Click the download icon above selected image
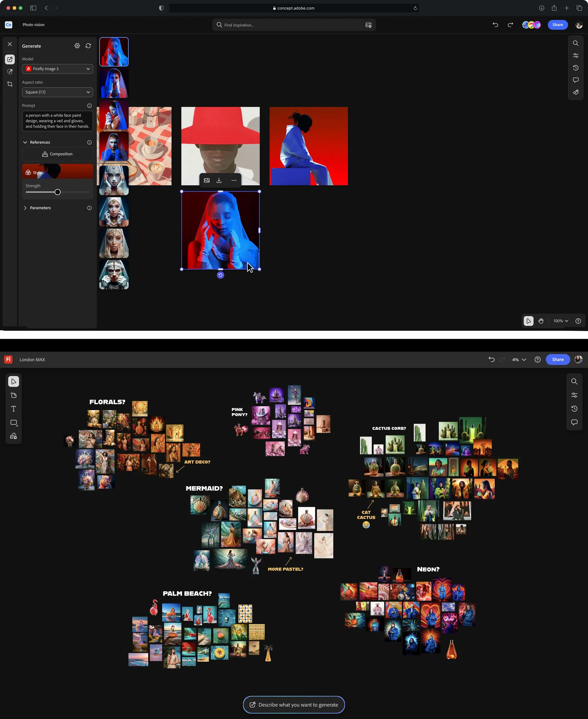 (219, 180)
